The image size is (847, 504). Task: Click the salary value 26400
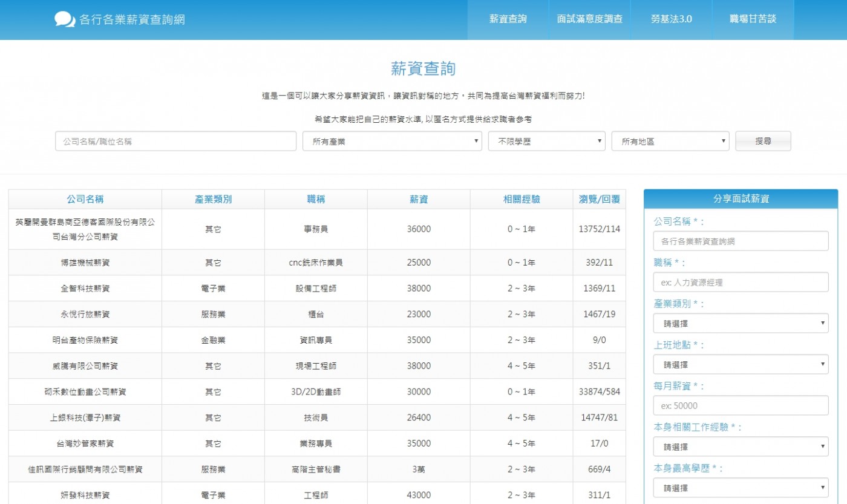tap(419, 417)
